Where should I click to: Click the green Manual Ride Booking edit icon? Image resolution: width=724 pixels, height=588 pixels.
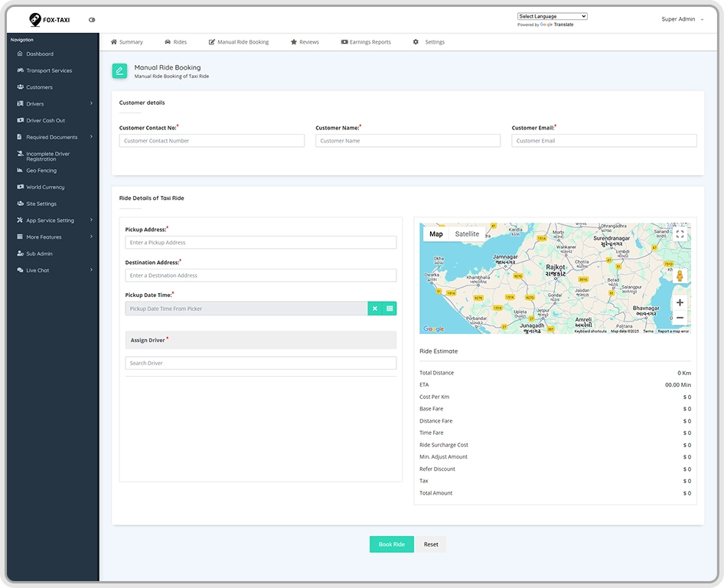click(x=119, y=70)
